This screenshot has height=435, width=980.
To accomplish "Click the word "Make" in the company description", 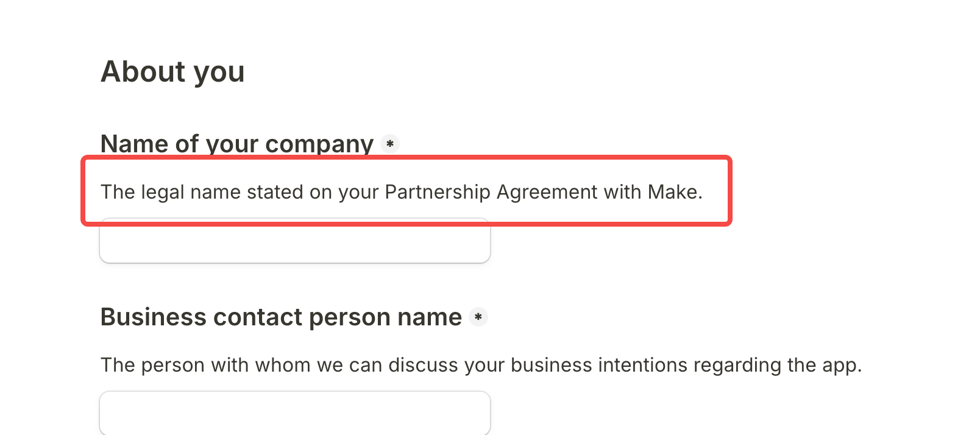I will 672,192.
